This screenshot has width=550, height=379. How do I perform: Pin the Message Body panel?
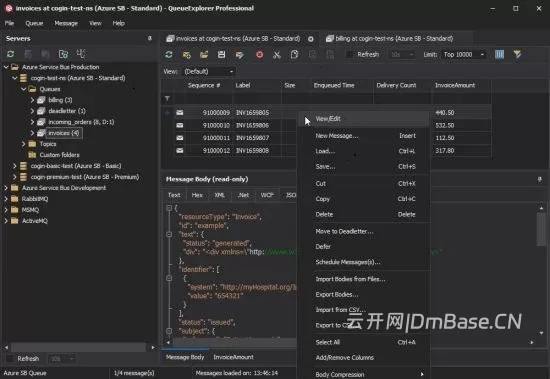point(539,179)
